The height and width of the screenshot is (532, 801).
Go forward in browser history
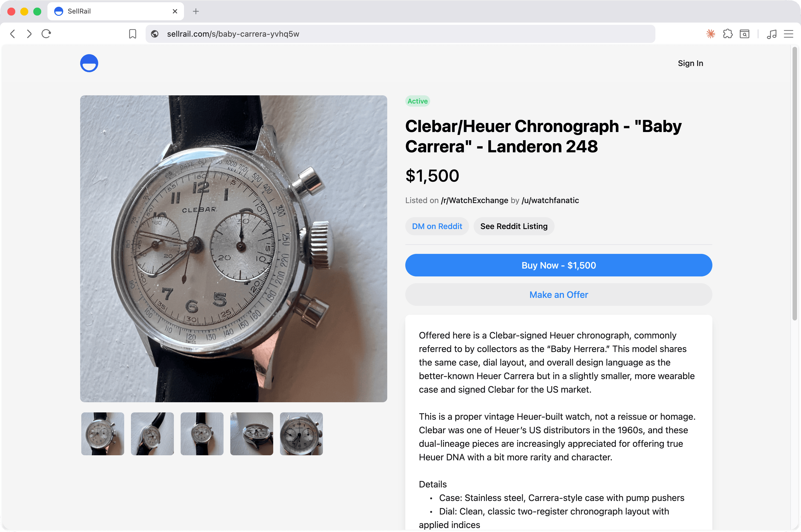29,34
